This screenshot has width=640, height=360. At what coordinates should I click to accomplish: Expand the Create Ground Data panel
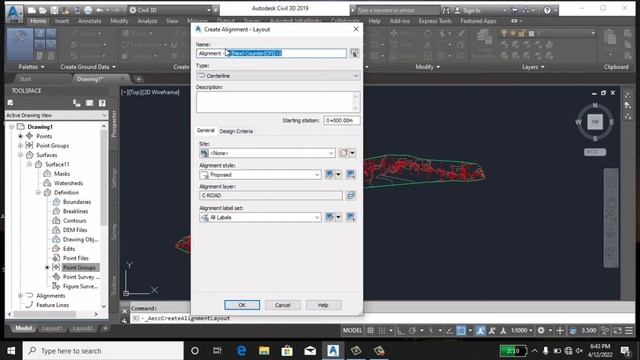click(88, 67)
